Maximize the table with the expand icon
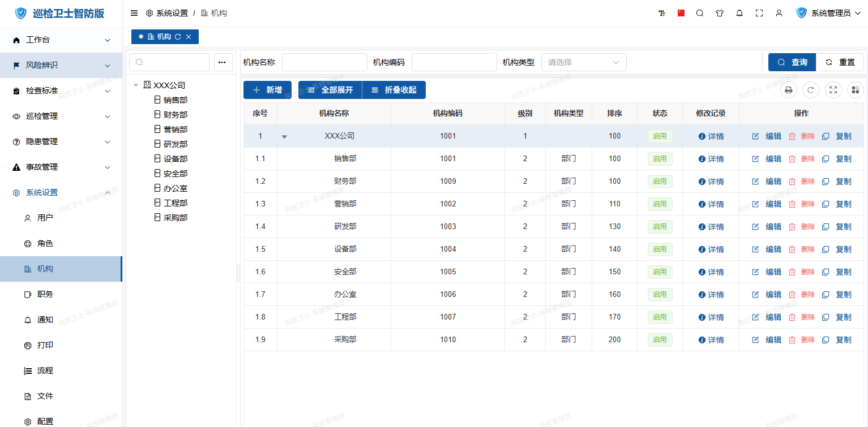This screenshot has width=868, height=427. [x=833, y=90]
